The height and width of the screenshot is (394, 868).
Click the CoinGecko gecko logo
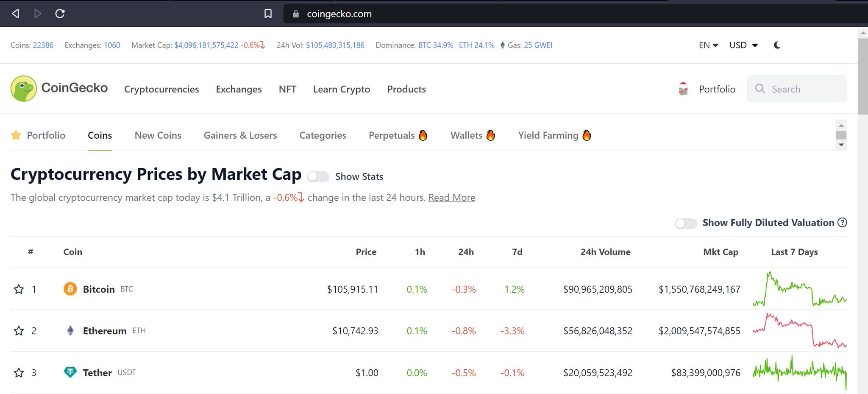click(24, 89)
